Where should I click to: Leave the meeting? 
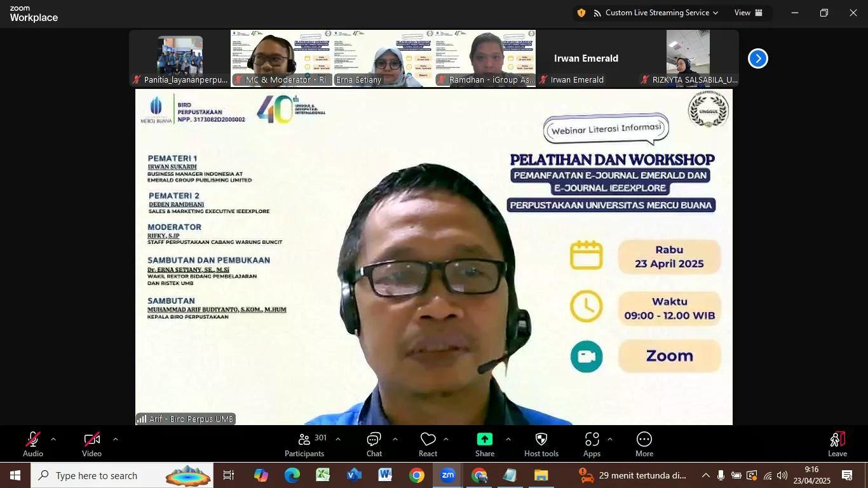tap(837, 444)
